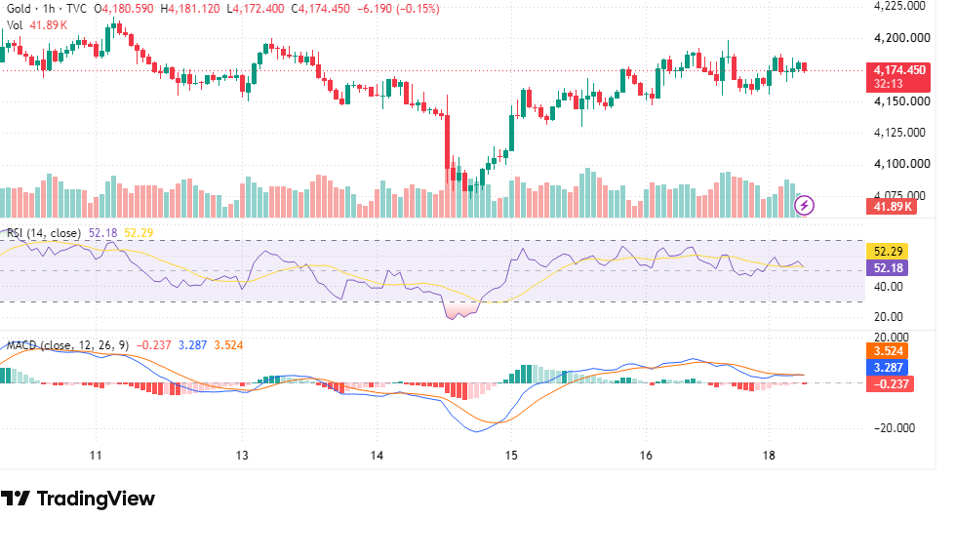The height and width of the screenshot is (560, 956).
Task: Click the 40.00 RSI axis label
Action: pyautogui.click(x=889, y=286)
